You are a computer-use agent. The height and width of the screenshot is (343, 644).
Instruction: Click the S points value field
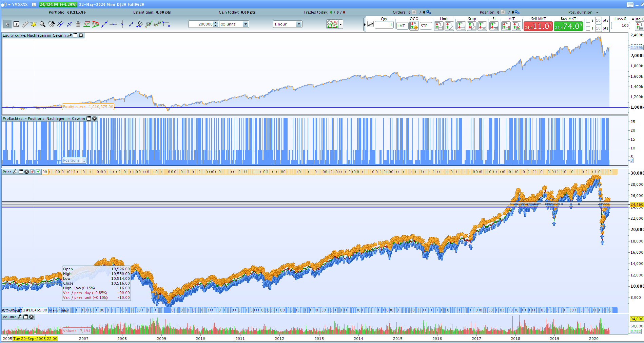pyautogui.click(x=598, y=21)
